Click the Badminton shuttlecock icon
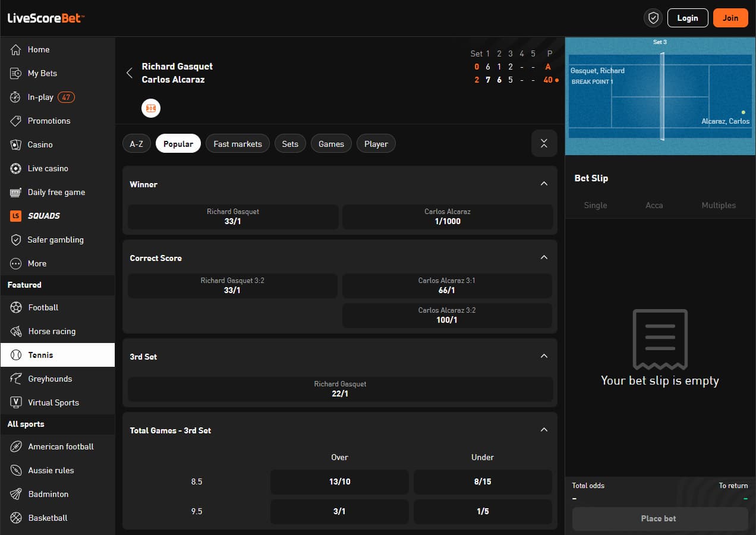This screenshot has height=535, width=756. [16, 494]
